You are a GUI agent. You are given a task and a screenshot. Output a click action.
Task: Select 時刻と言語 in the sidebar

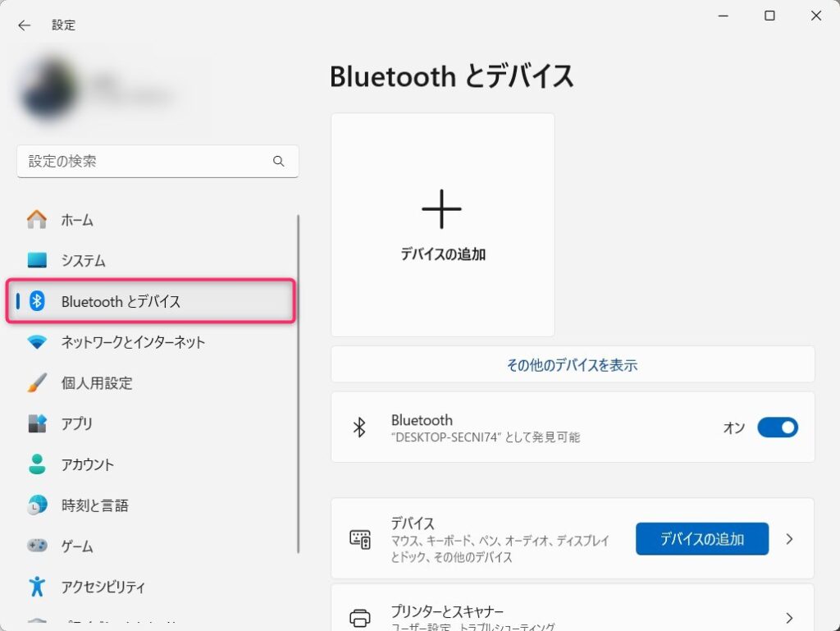point(94,505)
